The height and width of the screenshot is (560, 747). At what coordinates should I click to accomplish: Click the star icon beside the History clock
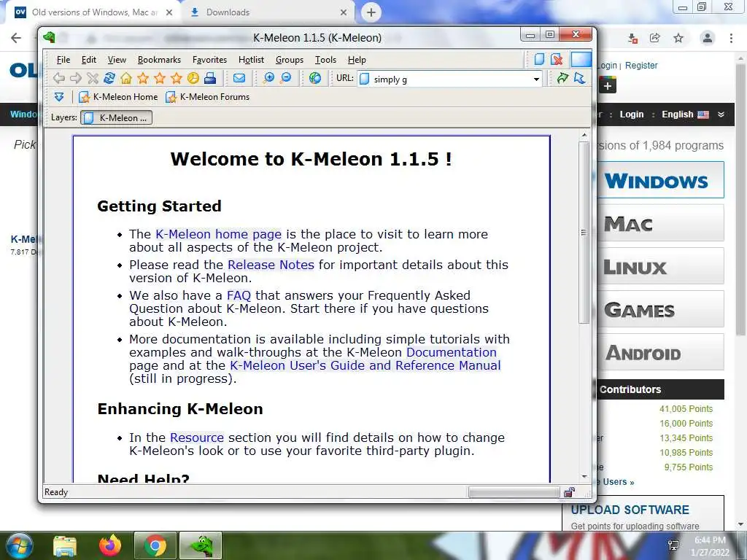coord(177,78)
